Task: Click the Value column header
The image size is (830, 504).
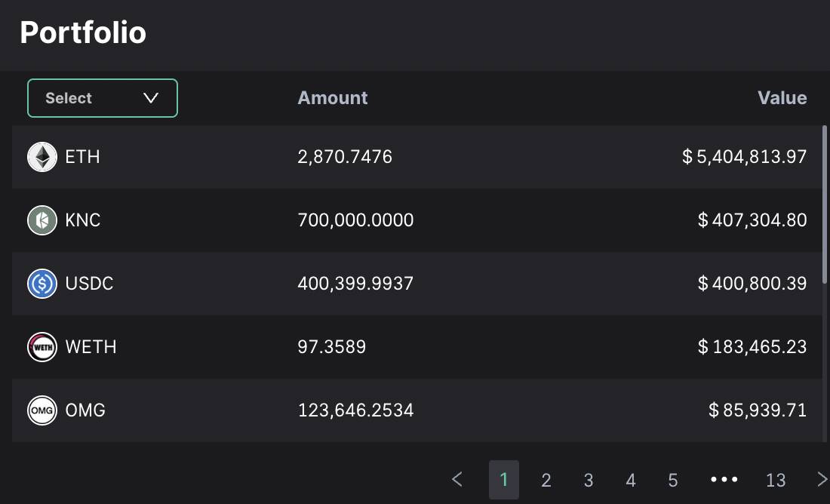Action: click(782, 98)
